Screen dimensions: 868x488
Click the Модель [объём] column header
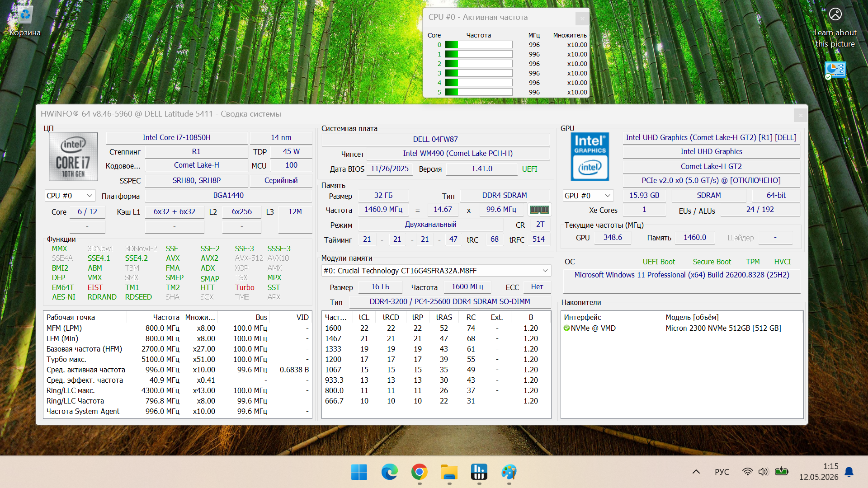pos(732,317)
